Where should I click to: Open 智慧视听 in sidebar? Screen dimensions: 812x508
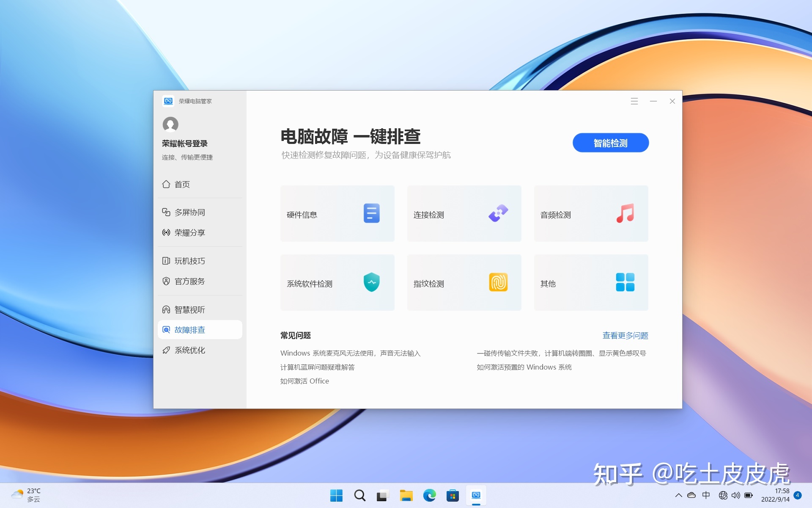click(x=200, y=309)
